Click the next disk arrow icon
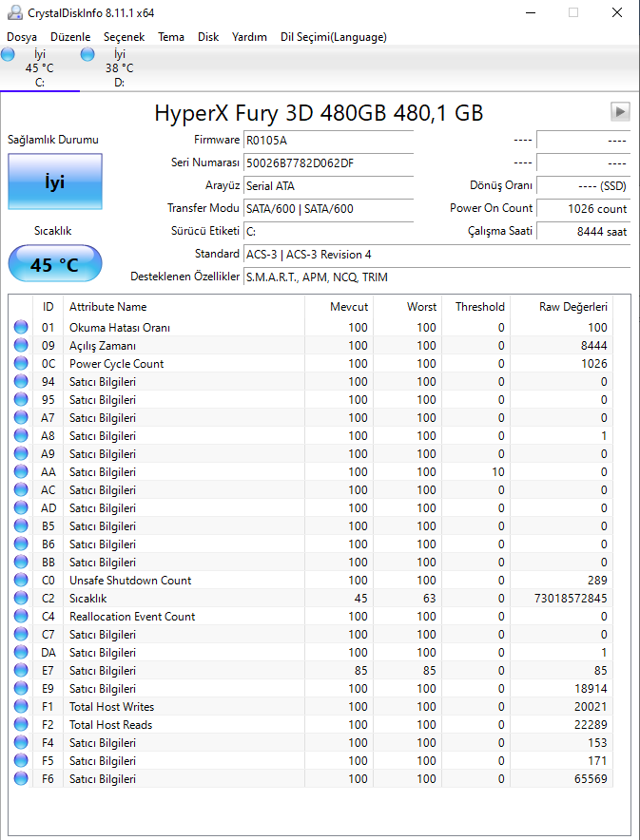This screenshot has height=840, width=640. point(620,112)
